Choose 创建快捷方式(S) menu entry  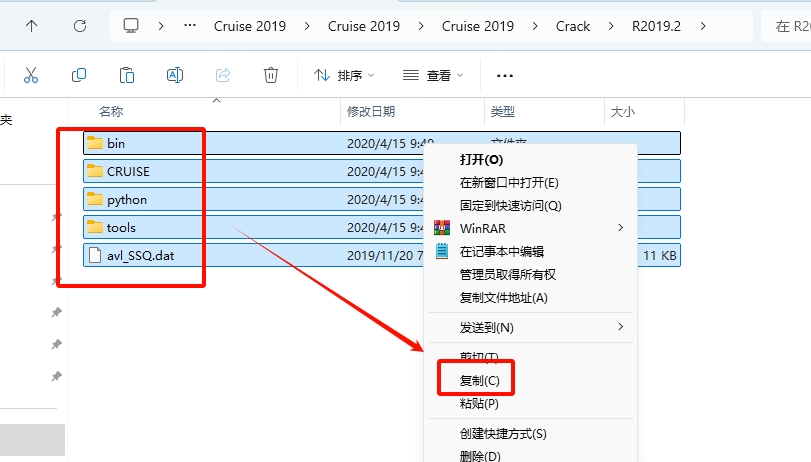point(530,434)
